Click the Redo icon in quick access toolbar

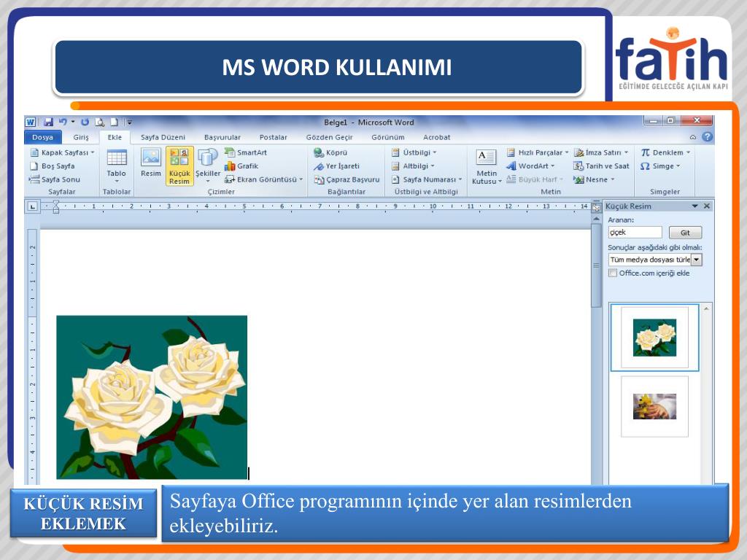(x=85, y=122)
